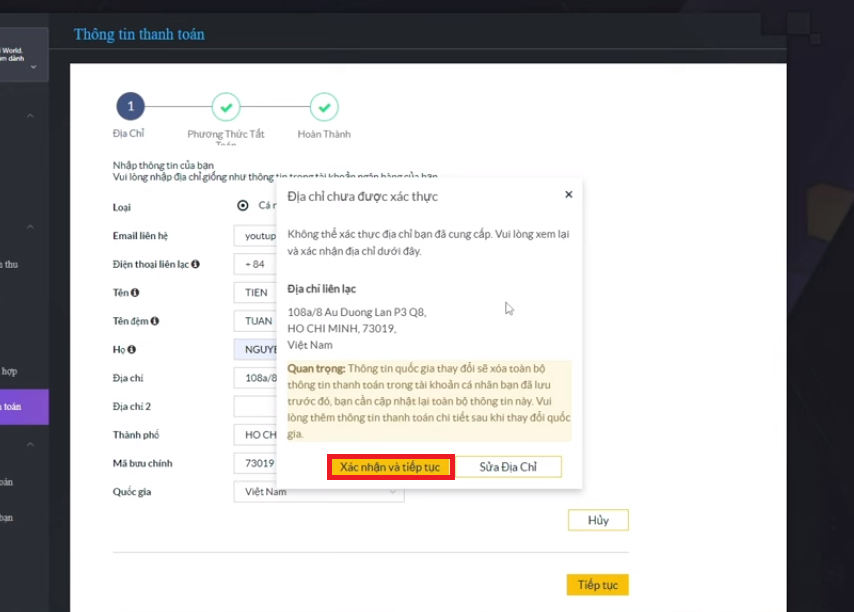Click the 'Email liên hệ' input field

254,236
